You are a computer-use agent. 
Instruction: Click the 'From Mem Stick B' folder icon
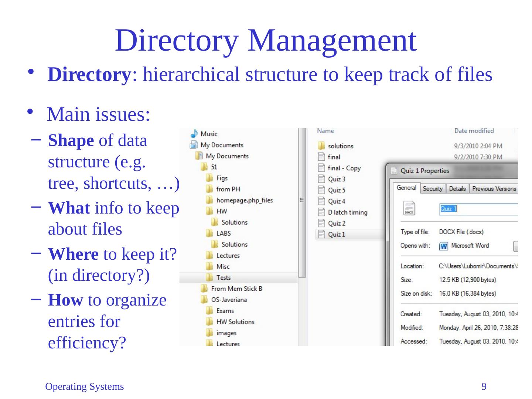pos(204,289)
